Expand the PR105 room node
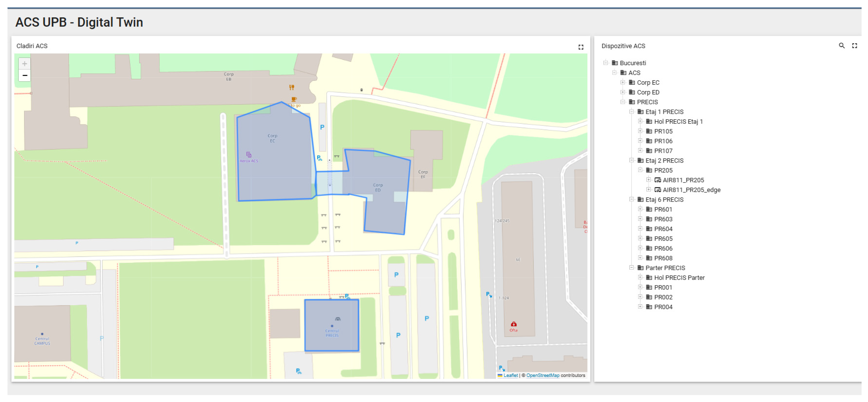 pyautogui.click(x=640, y=131)
